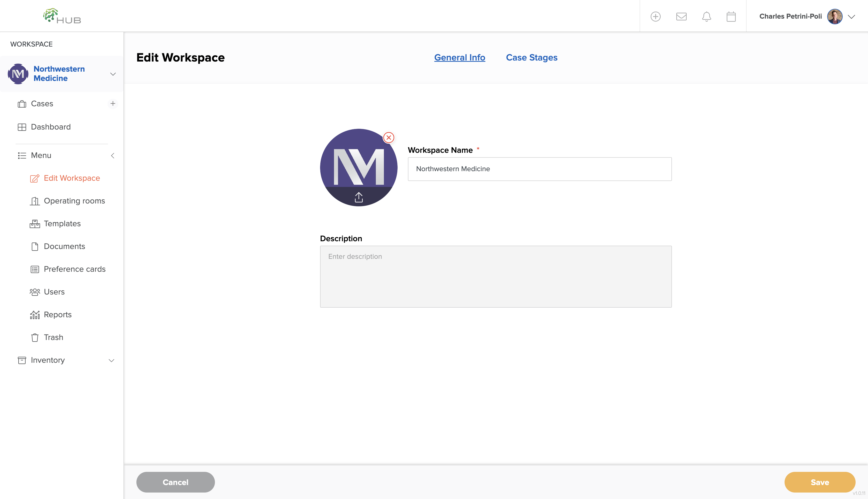The width and height of the screenshot is (868, 499).
Task: Switch to the Case Stages tab
Action: [531, 58]
